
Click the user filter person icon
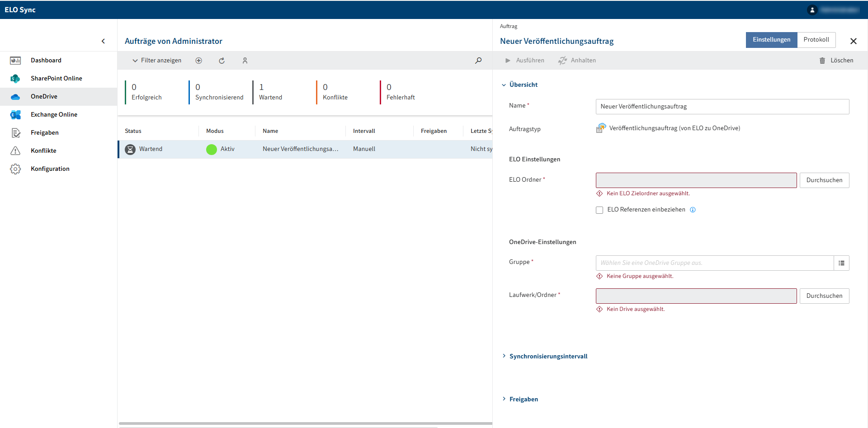click(245, 61)
